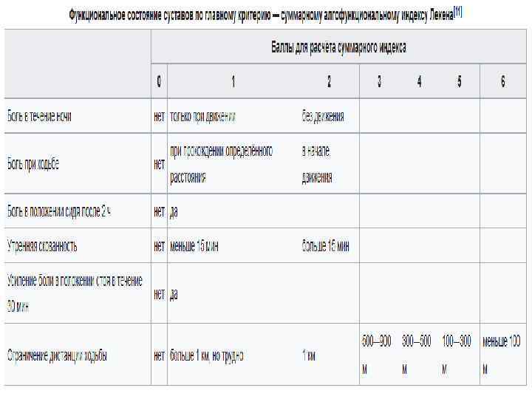Click the column header '0'

(159, 81)
